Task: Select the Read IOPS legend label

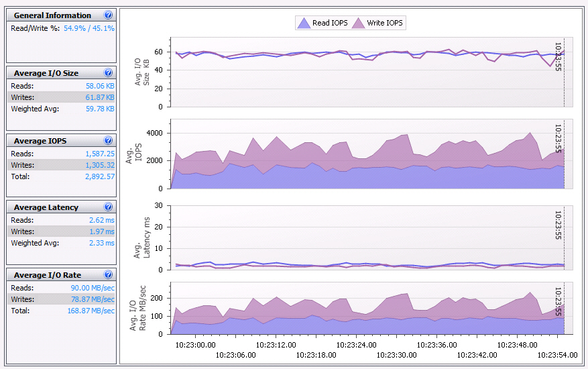Action: pos(330,23)
